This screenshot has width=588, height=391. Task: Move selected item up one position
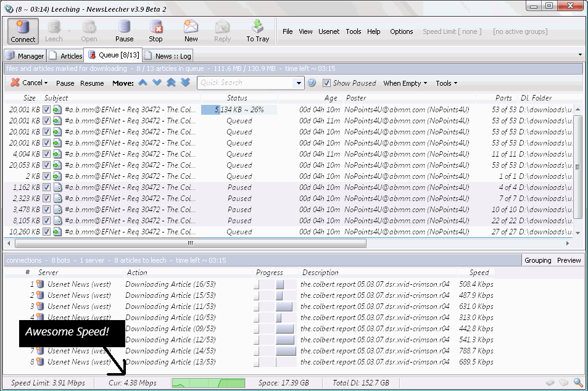tap(143, 83)
